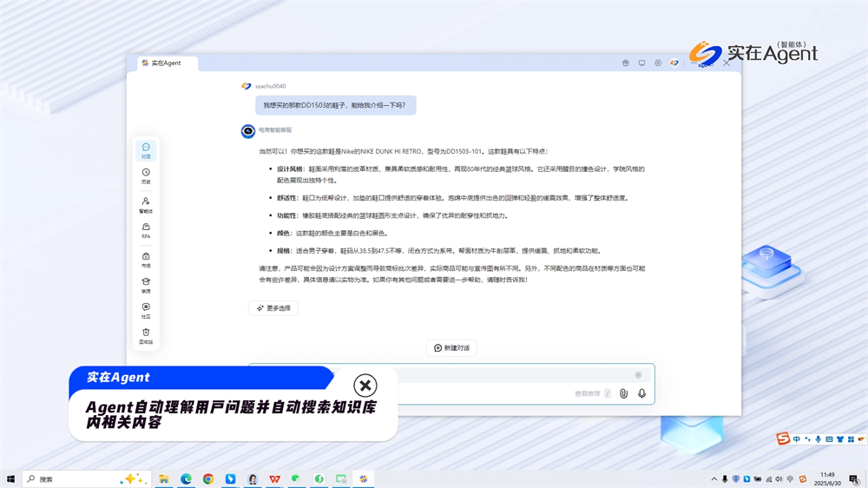Open Microsoft Edge from the taskbar
Image resolution: width=868 pixels, height=488 pixels.
click(186, 479)
